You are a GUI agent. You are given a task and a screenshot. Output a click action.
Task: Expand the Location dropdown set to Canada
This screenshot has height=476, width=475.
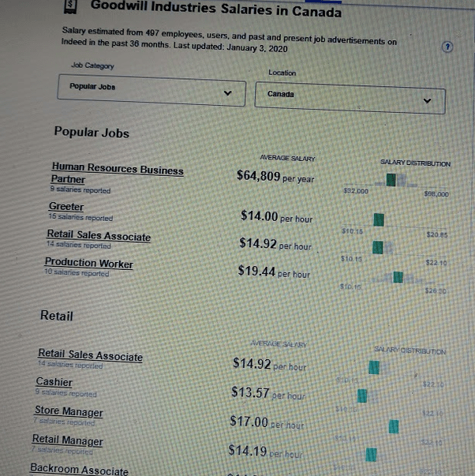coord(350,98)
